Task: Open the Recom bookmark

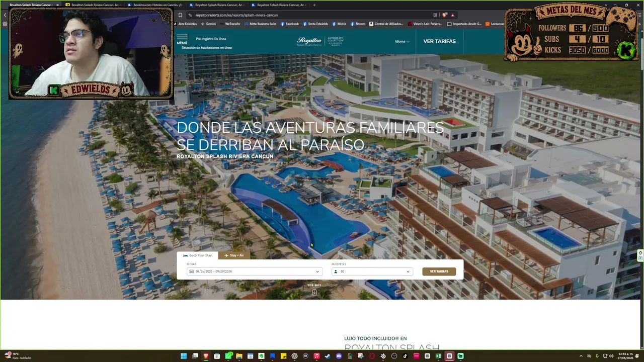Action: 358,24
